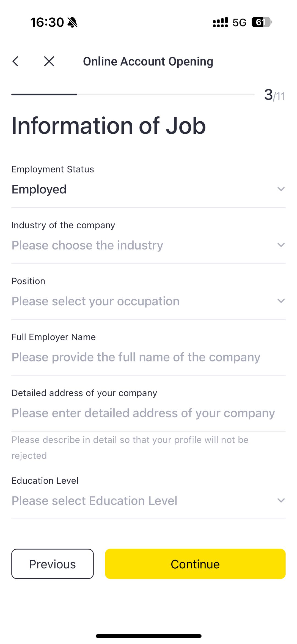Image resolution: width=297 pixels, height=644 pixels.
Task: Tap the home indicator bar
Action: coord(148,636)
